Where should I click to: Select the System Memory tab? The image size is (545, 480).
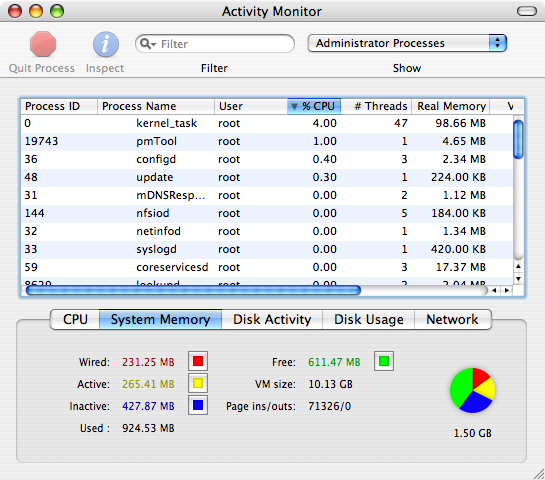(x=161, y=319)
